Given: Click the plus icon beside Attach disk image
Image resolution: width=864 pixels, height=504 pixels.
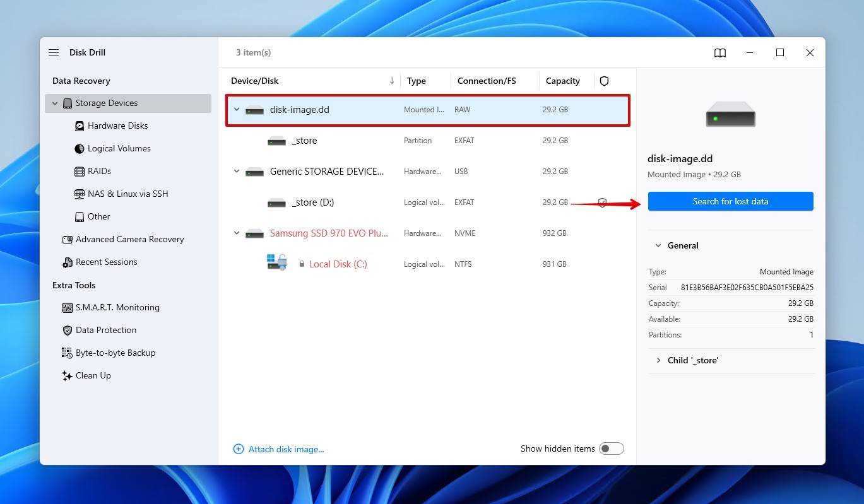Looking at the screenshot, I should tap(239, 449).
